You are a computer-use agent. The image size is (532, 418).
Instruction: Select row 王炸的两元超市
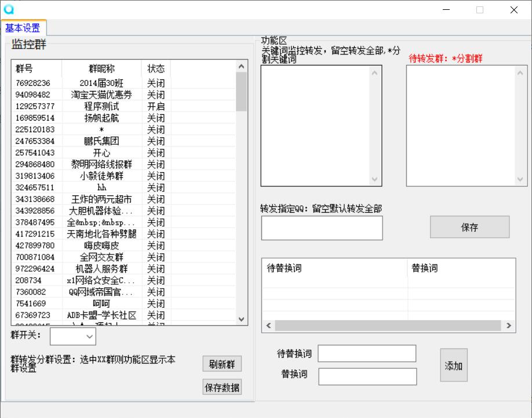[123, 199]
